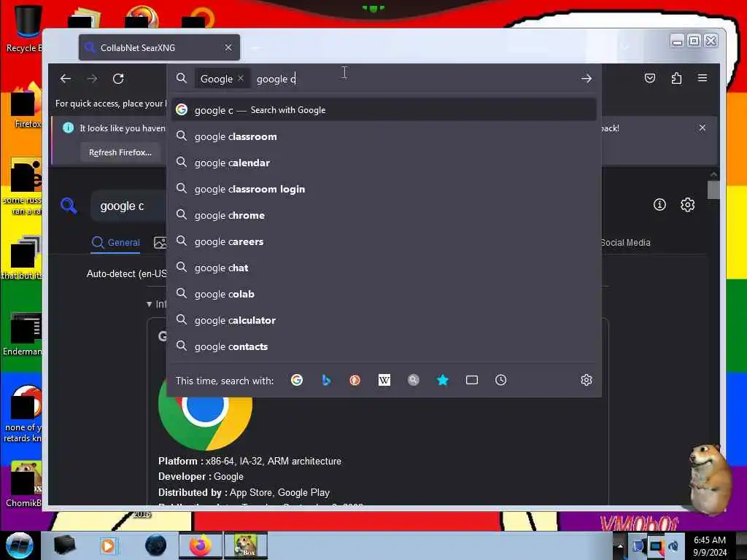The width and height of the screenshot is (747, 560).
Task: Open the dark globe taskbar icon
Action: [155, 545]
